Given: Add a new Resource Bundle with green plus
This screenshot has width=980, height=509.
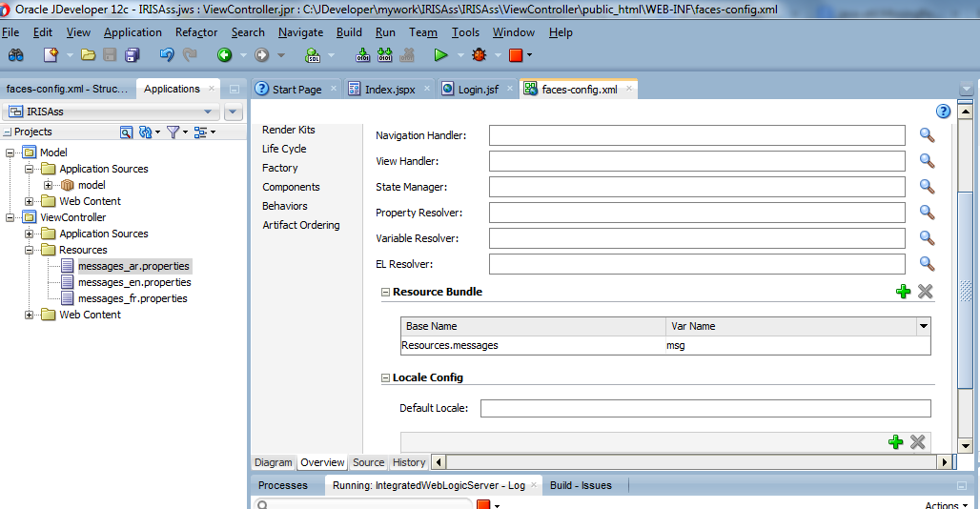Looking at the screenshot, I should [903, 292].
